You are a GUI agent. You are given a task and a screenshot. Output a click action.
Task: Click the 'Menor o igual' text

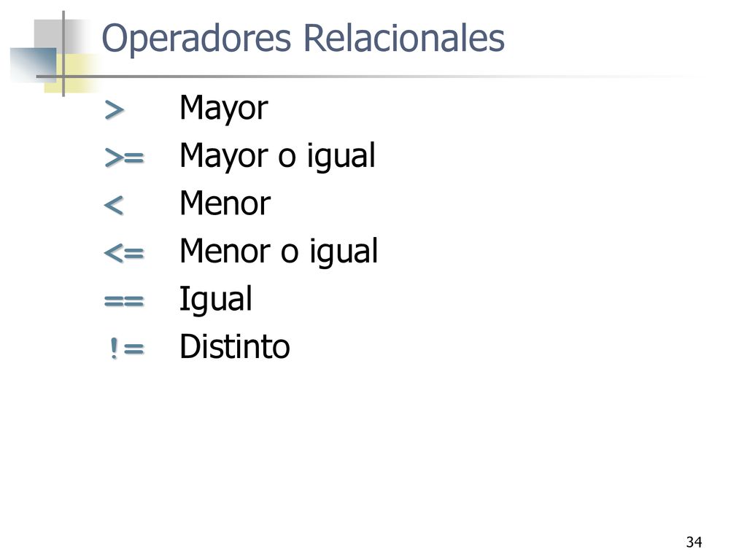279,252
